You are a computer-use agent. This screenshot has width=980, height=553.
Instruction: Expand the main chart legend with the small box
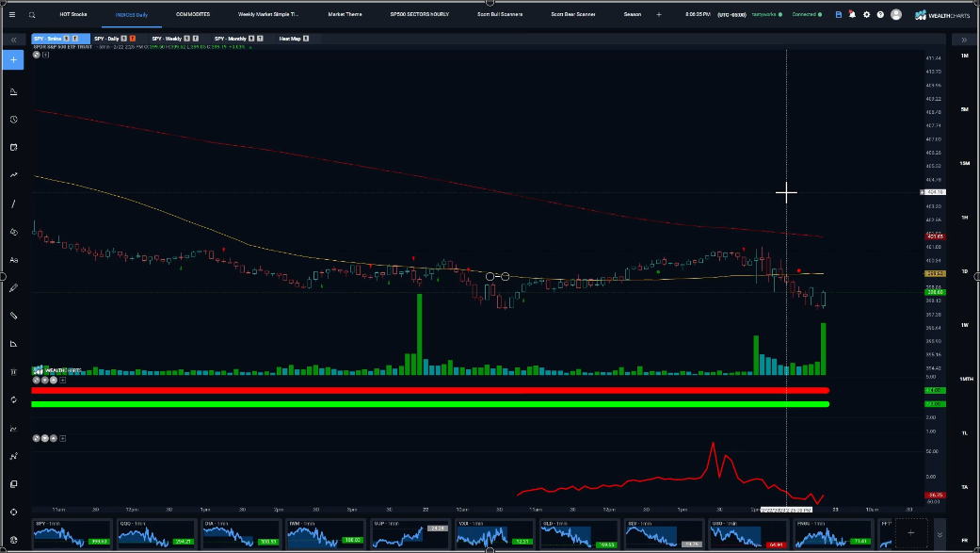[45, 55]
